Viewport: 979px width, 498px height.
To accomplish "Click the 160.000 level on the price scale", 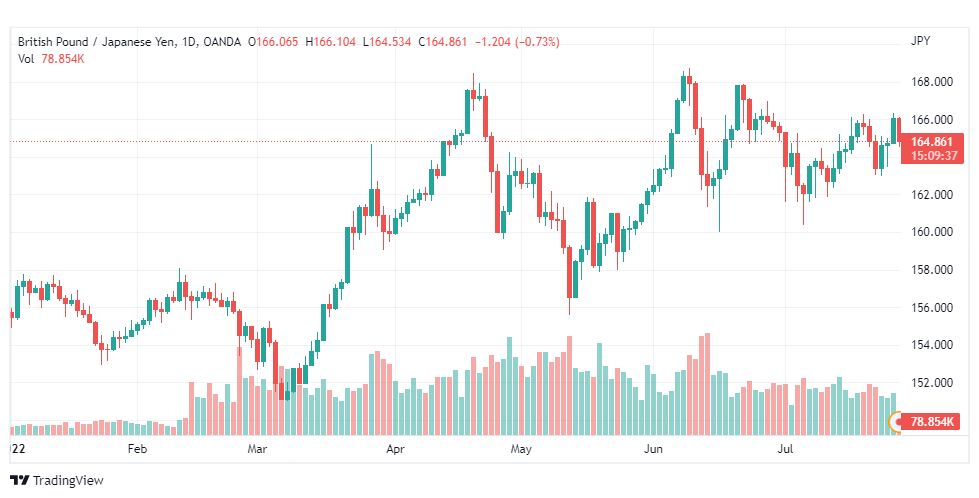I will coord(931,232).
